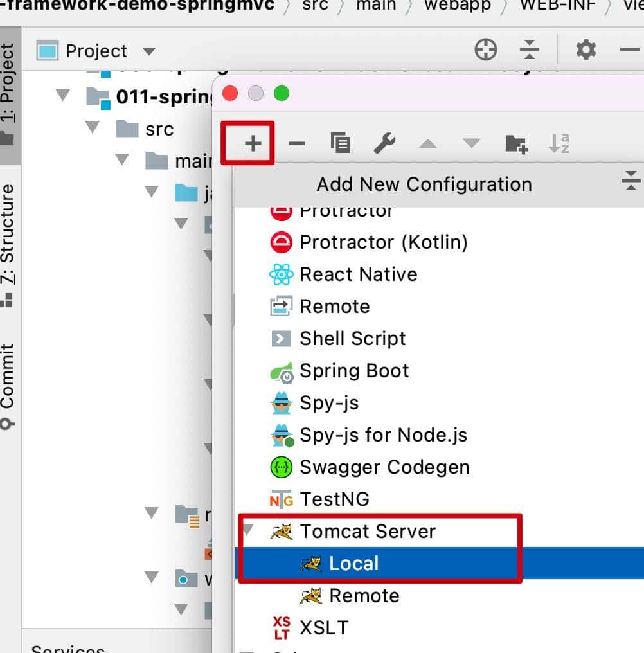Open the Structure tool window tab
The width and height of the screenshot is (644, 653).
pyautogui.click(x=8, y=246)
